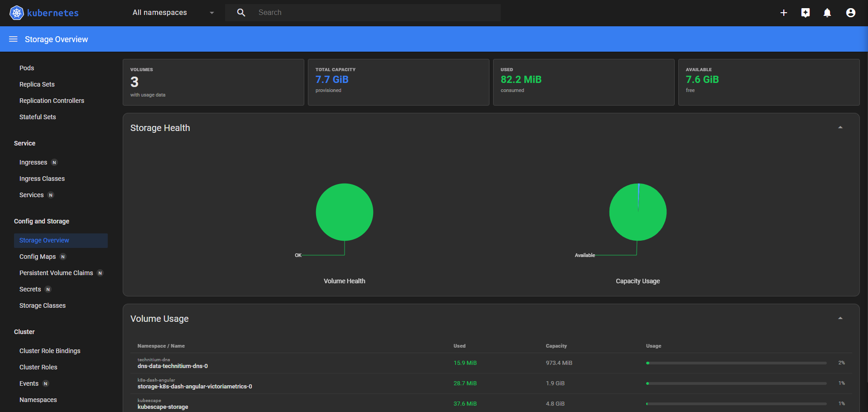
Task: Open the user account icon
Action: pyautogui.click(x=851, y=13)
